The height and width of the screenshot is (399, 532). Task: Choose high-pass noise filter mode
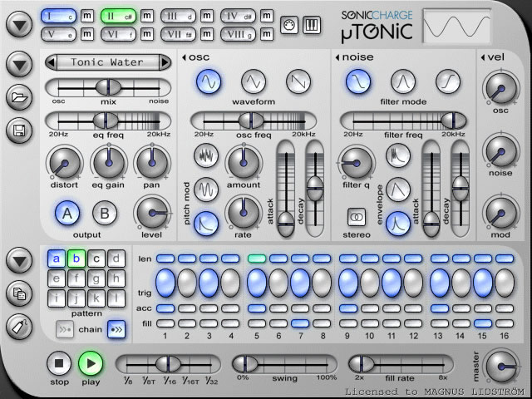448,81
